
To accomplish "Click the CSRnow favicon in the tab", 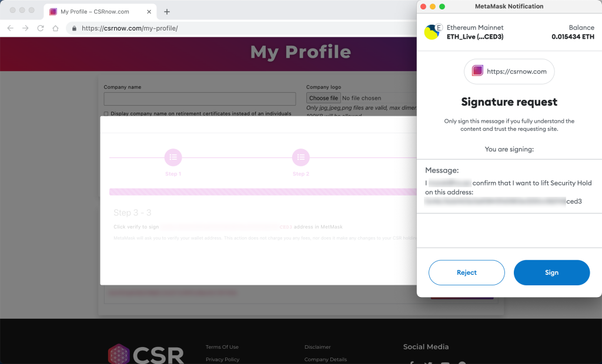I will (x=53, y=12).
